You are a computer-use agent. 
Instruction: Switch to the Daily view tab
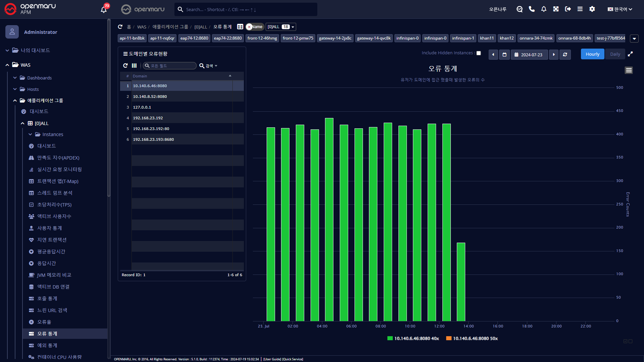(615, 54)
